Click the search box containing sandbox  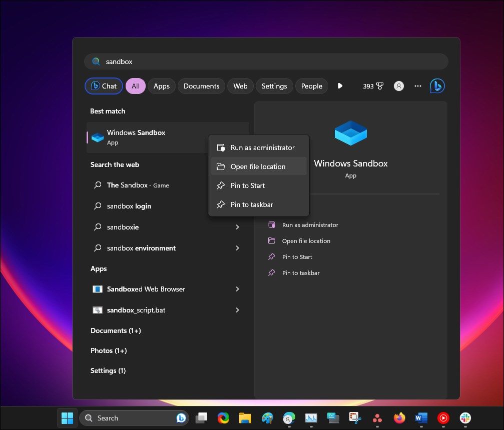pos(265,61)
